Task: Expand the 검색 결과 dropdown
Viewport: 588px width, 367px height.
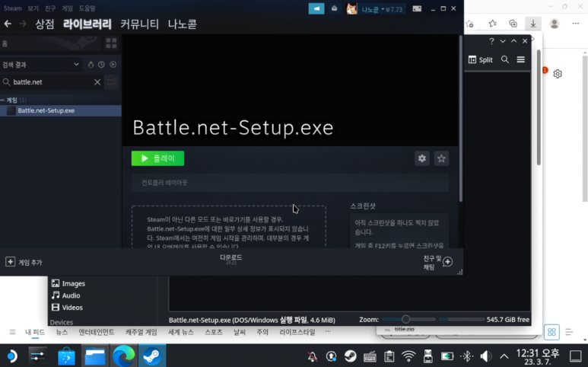Action: tap(41, 65)
